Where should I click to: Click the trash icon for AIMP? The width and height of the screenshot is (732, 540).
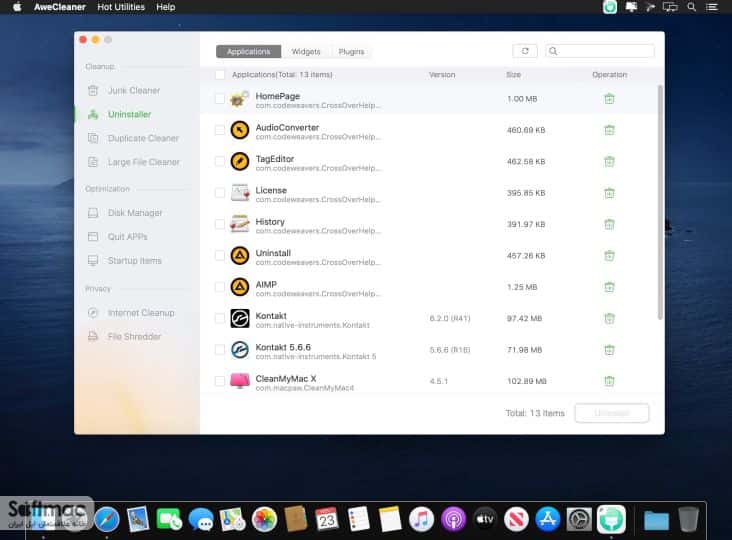click(x=609, y=287)
